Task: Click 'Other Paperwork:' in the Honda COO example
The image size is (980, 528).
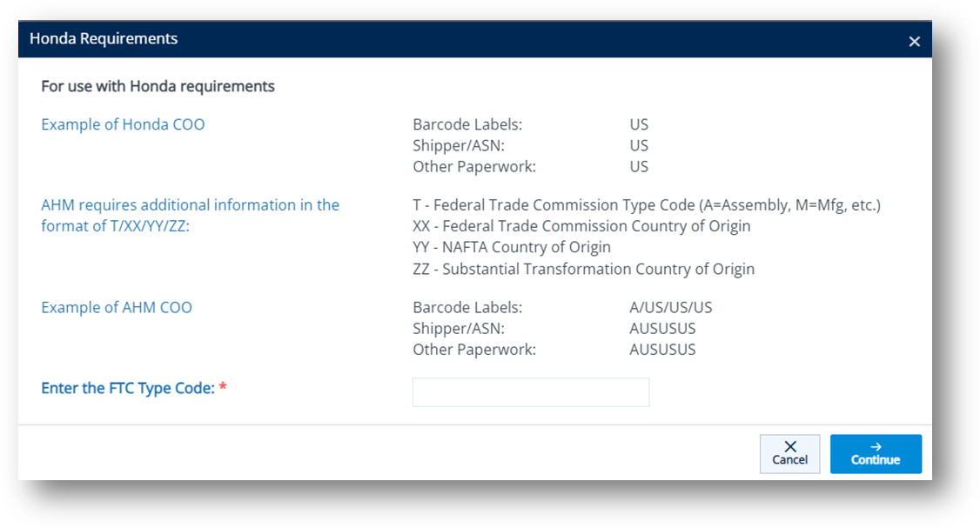Action: (x=474, y=167)
